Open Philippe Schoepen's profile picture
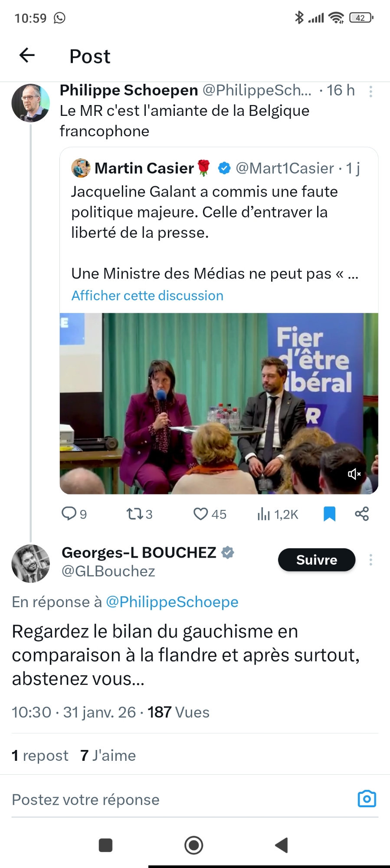Viewport: 390px width, 868px height. [x=30, y=103]
